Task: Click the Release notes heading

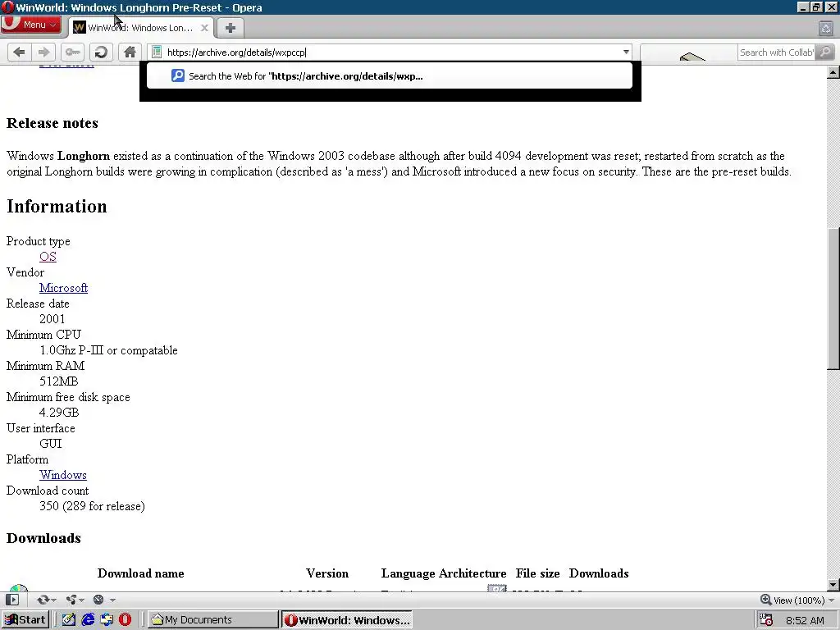Action: 52,123
